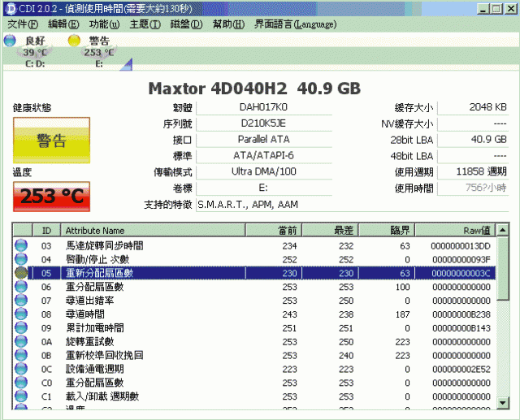520x420 pixels.
Task: Click the serial number field D210K5JE
Action: [264, 123]
